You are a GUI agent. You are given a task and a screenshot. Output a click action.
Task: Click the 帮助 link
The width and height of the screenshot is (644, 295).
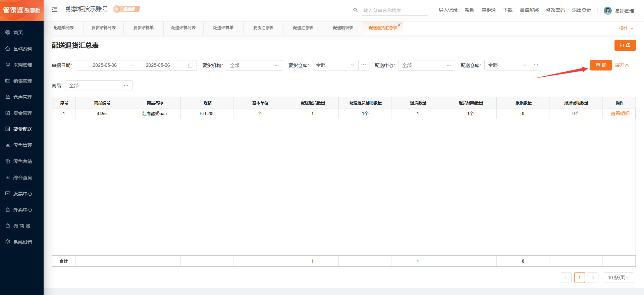point(470,10)
